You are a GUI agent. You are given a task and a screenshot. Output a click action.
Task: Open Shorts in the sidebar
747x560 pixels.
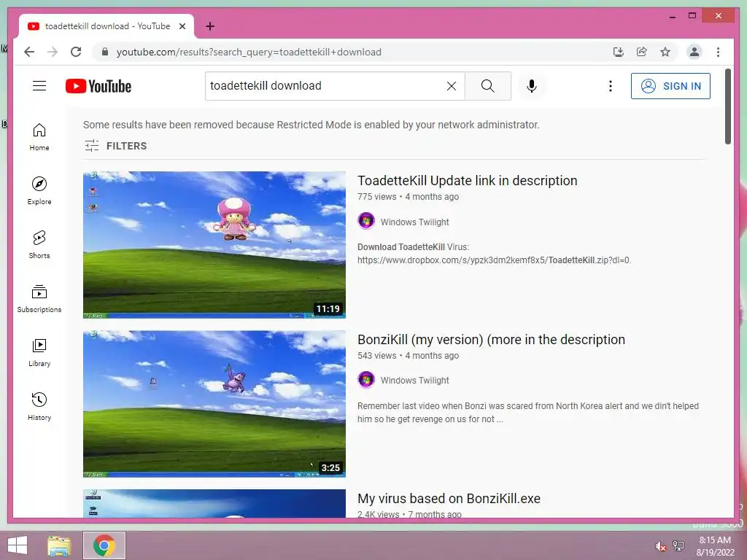pos(39,245)
